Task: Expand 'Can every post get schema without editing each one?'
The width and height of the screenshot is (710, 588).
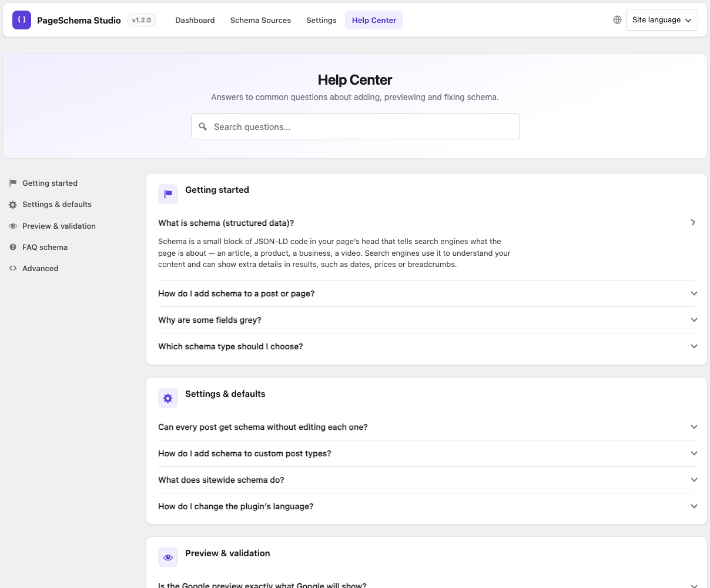Action: [427, 427]
